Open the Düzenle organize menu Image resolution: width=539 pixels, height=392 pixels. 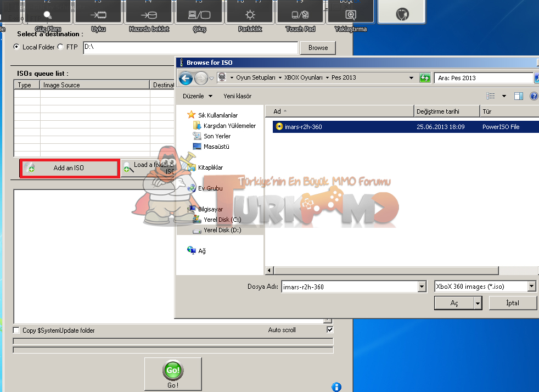(197, 96)
